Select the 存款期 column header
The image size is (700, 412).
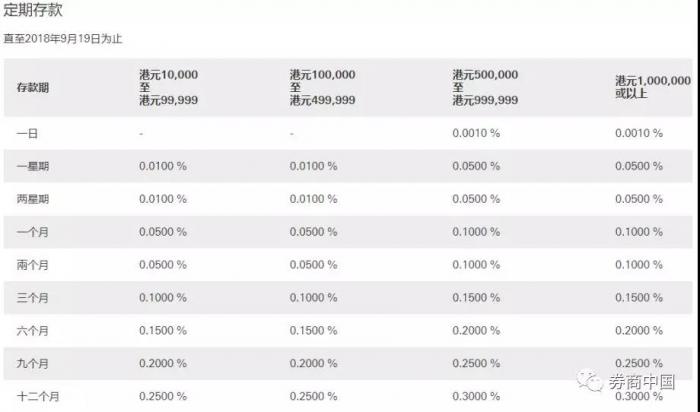pos(32,87)
